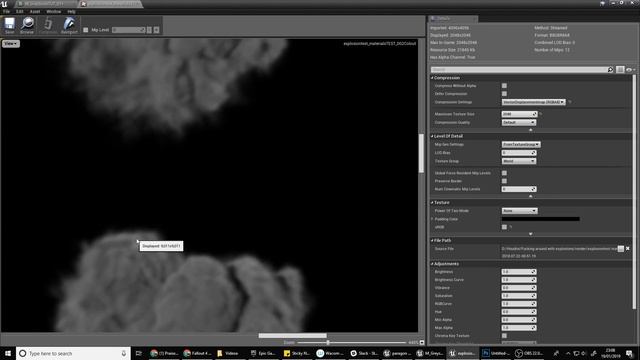Click the taskbar search box
The height and width of the screenshot is (360, 640).
tap(73, 353)
